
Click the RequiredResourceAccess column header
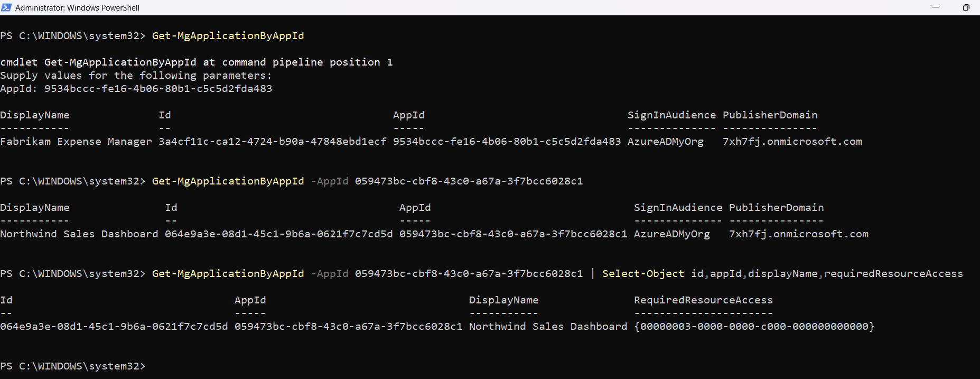click(703, 300)
